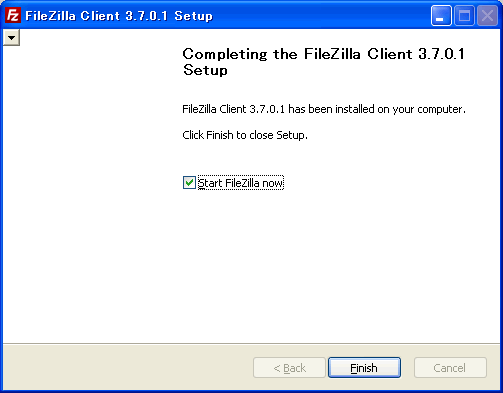This screenshot has width=503, height=393.
Task: Click Finish to close Setup
Action: [364, 368]
